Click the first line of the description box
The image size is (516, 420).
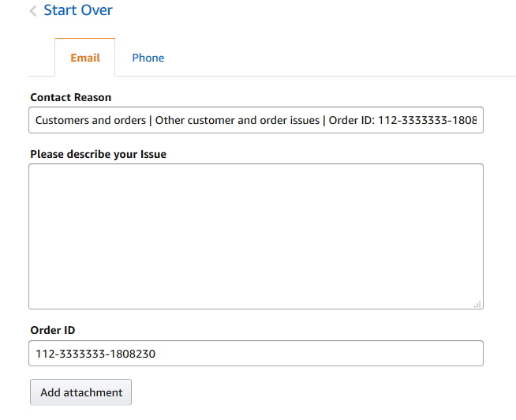tap(256, 175)
